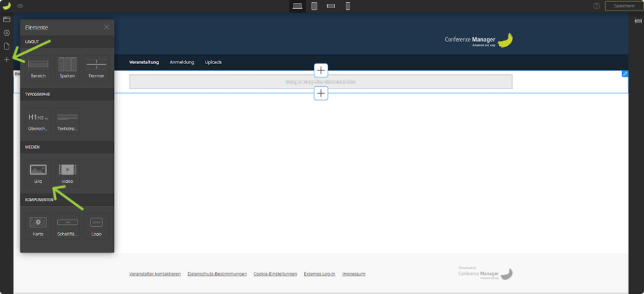Switch to tablet landscape preview
Screen dimensions: 644x294
click(331, 6)
